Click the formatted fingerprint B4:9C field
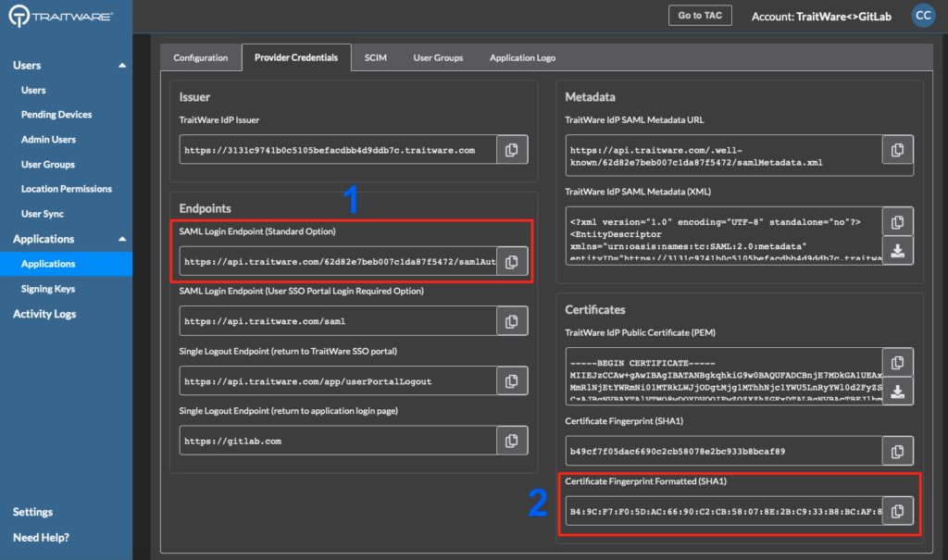The width and height of the screenshot is (948, 560). [724, 511]
